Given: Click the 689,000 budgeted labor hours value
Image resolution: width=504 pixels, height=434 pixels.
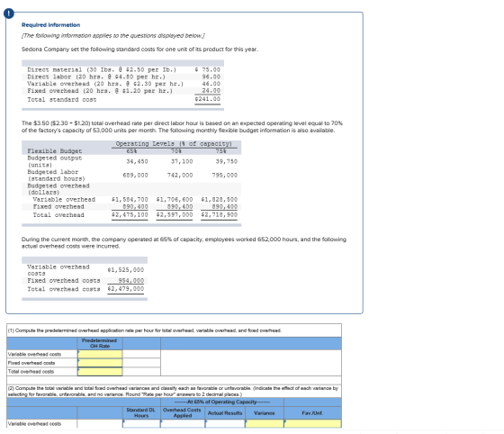Looking at the screenshot, I should pos(135,176).
